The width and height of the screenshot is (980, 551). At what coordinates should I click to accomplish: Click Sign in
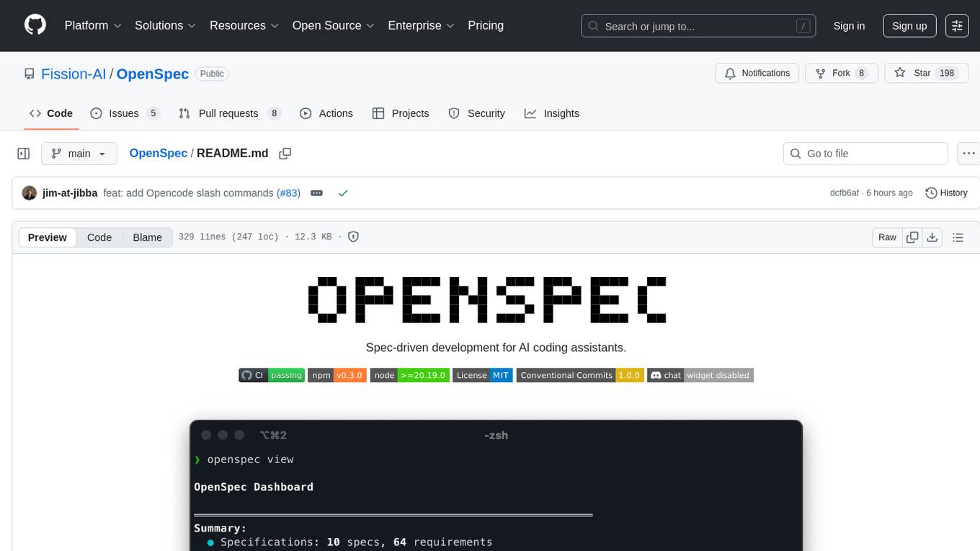point(849,25)
